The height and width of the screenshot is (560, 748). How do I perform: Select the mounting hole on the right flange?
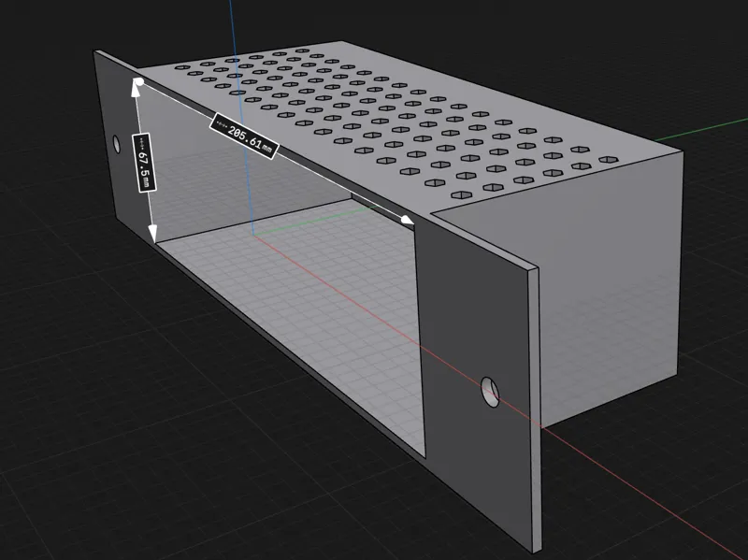[x=490, y=392]
